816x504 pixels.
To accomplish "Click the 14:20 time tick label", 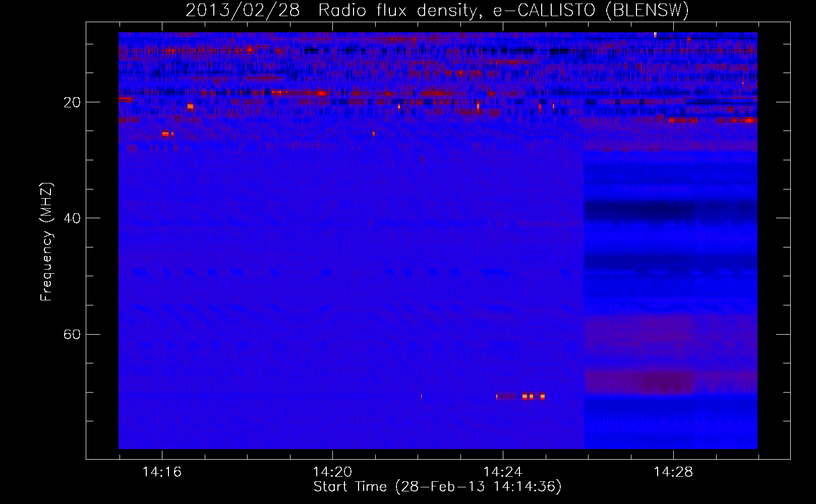I will [x=332, y=472].
